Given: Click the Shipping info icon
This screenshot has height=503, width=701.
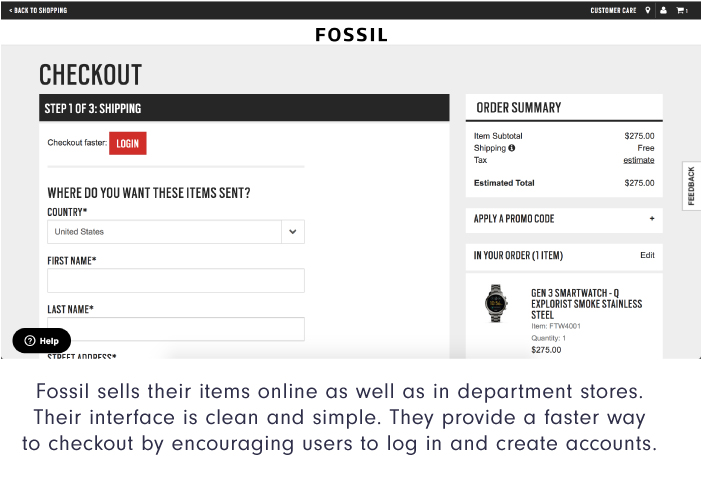Looking at the screenshot, I should pos(511,148).
